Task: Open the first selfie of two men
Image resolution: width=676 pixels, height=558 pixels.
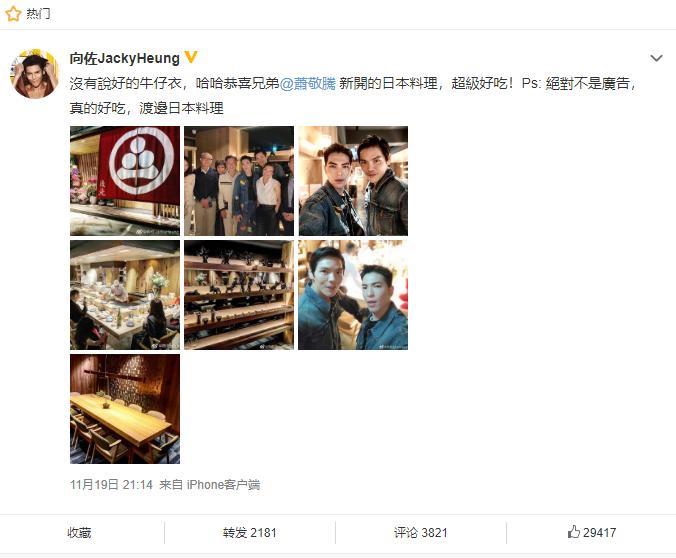Action: (353, 181)
